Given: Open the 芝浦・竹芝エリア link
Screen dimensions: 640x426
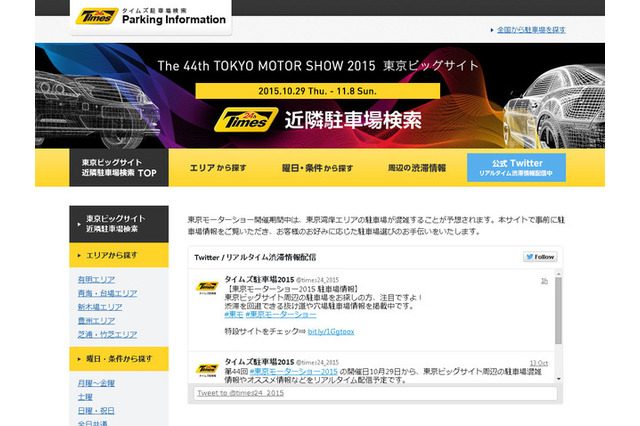Looking at the screenshot, I should (107, 335).
